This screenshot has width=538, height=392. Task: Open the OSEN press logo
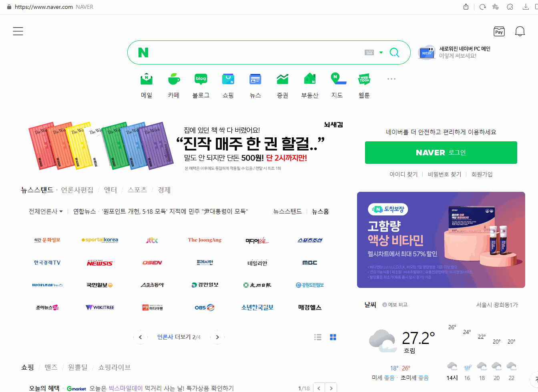152,263
